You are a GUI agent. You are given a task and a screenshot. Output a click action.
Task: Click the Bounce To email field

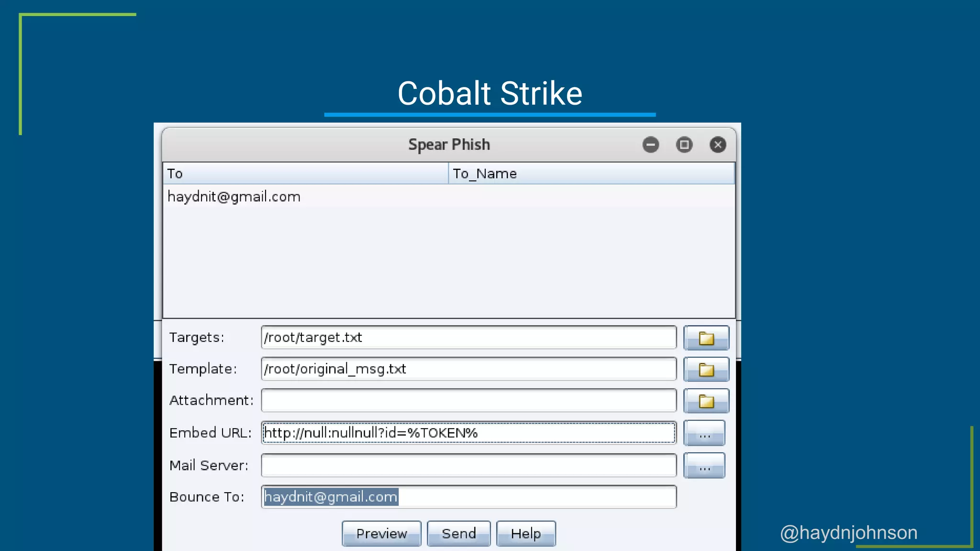pos(469,497)
